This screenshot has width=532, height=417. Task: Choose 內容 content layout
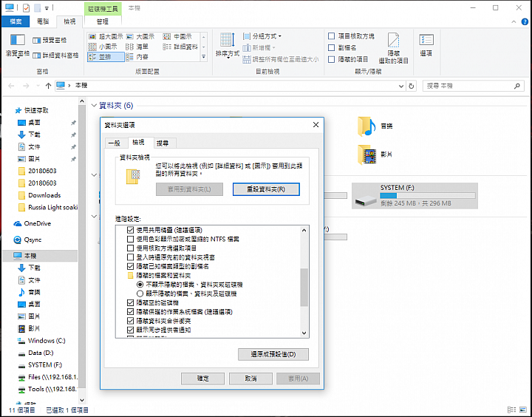pyautogui.click(x=137, y=57)
